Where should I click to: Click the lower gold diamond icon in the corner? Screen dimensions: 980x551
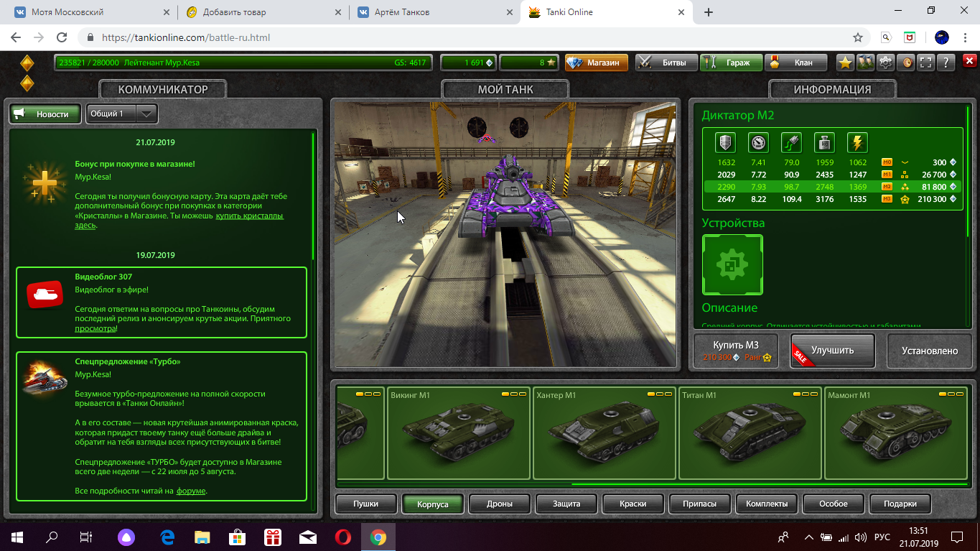(x=27, y=83)
